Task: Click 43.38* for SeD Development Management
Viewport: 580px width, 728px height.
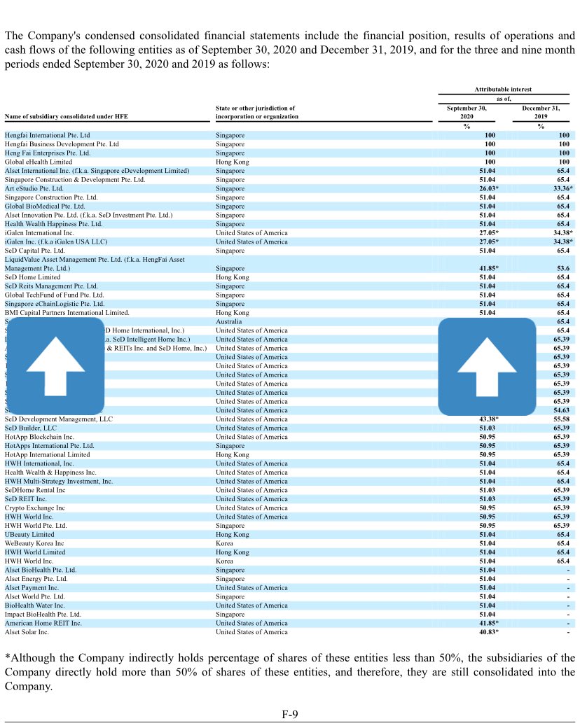Action: pos(489,419)
